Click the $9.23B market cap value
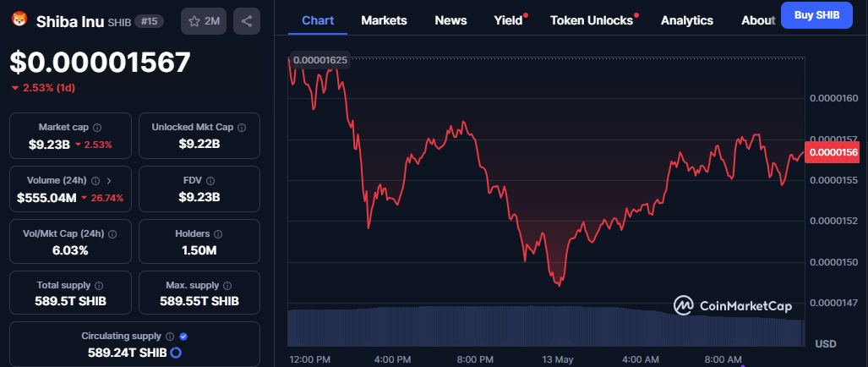The width and height of the screenshot is (868, 367). (x=49, y=145)
